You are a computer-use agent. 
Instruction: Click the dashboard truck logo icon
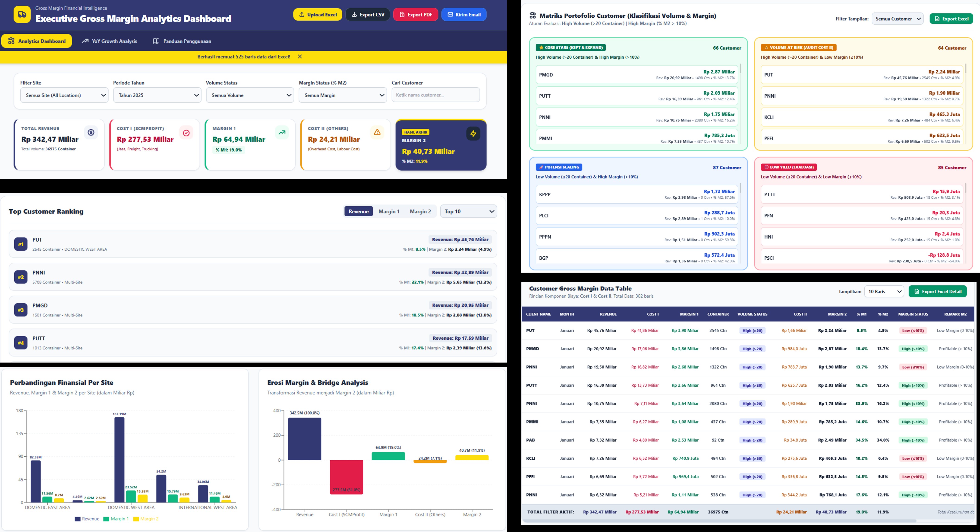click(22, 14)
